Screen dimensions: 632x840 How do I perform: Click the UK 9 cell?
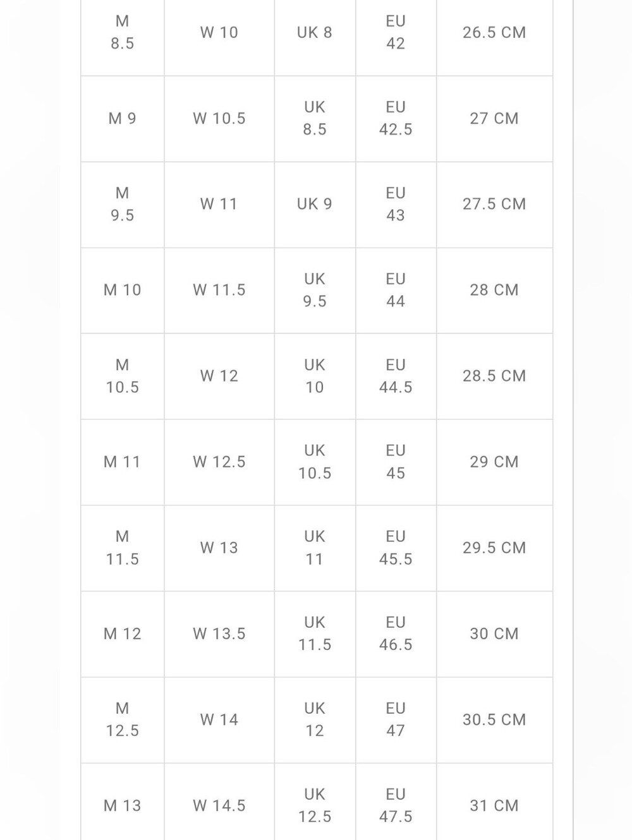coord(315,205)
